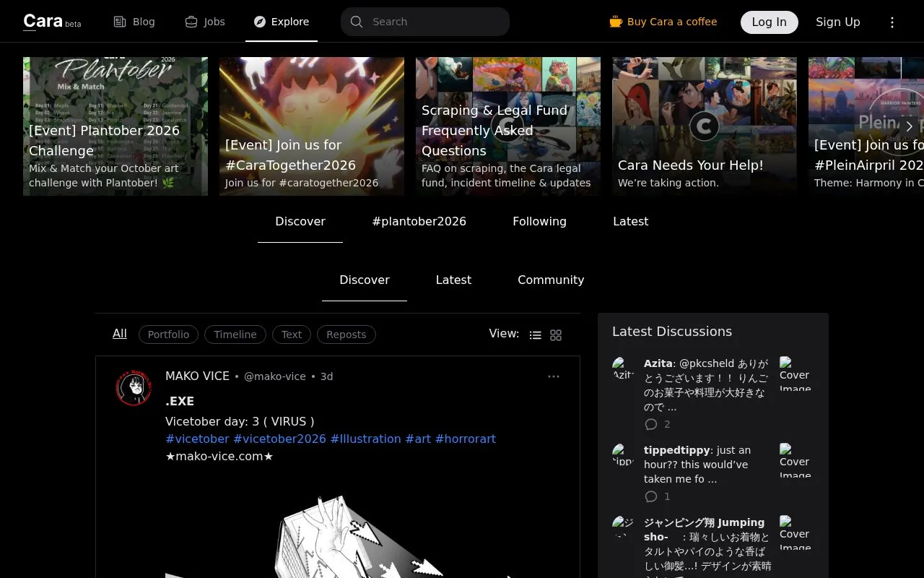Click the Log In button

coord(770,22)
